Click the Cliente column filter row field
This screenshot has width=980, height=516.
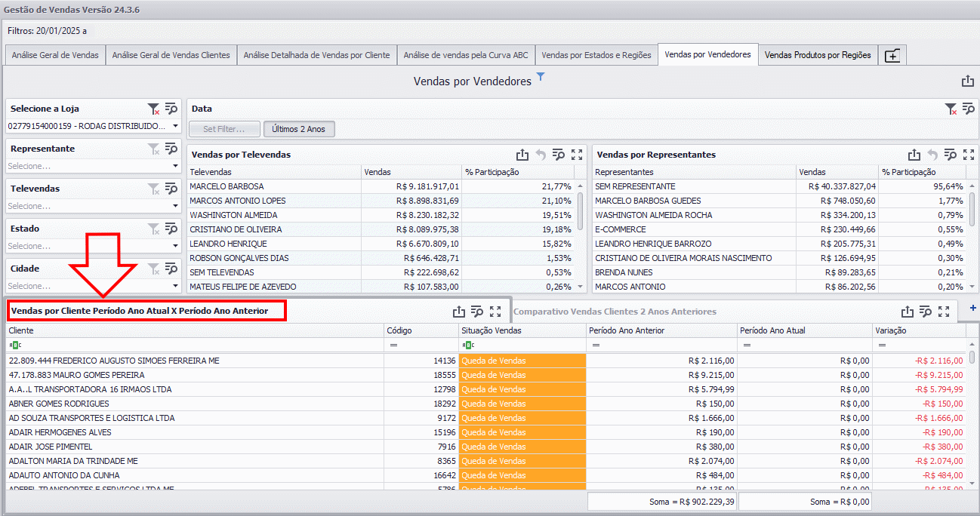tap(195, 345)
